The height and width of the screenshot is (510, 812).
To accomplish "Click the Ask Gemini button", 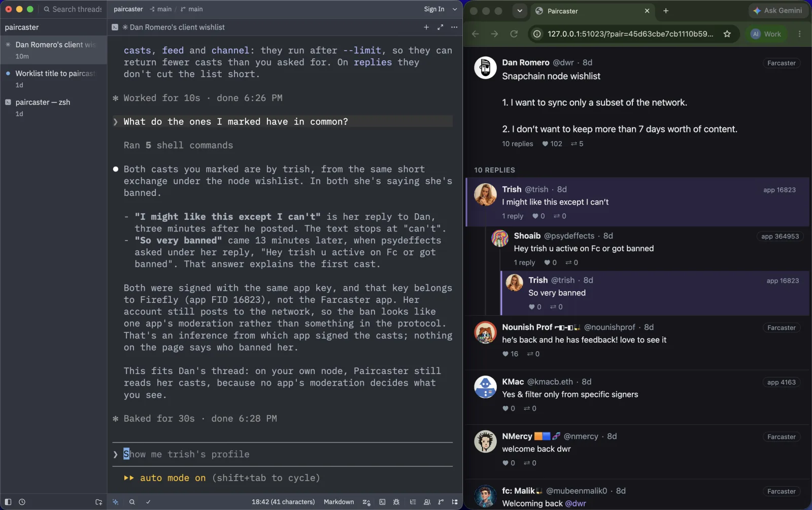I will 778,11.
